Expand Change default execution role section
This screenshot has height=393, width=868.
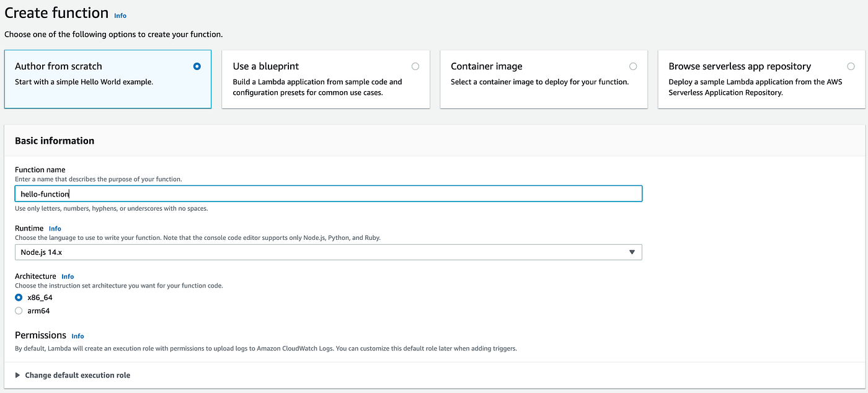tap(18, 375)
